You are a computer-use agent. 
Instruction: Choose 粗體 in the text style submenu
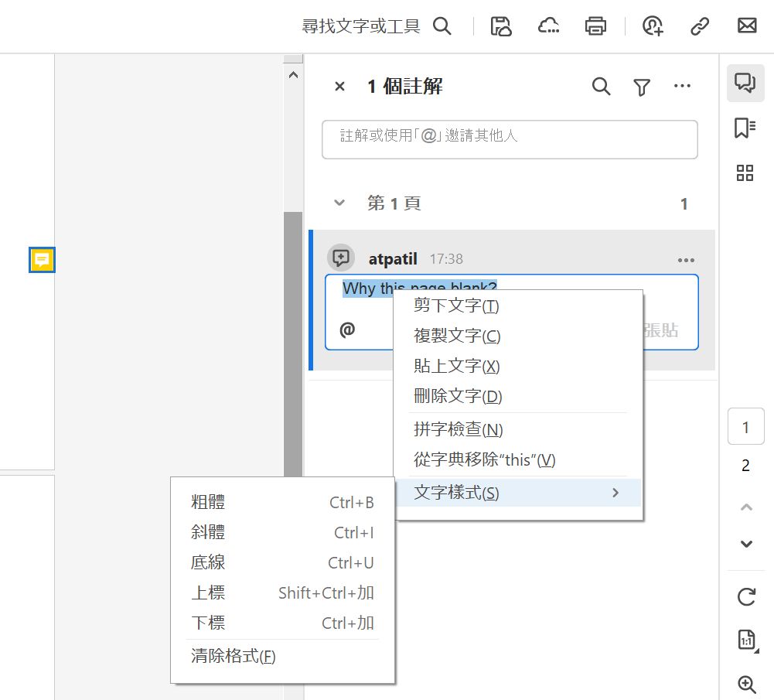pyautogui.click(x=207, y=501)
